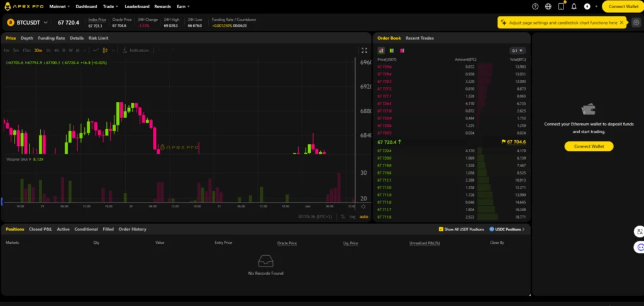Open the chart timezone 07:55:36 (UTC+3) selector
The width and height of the screenshot is (644, 306).
(x=315, y=217)
